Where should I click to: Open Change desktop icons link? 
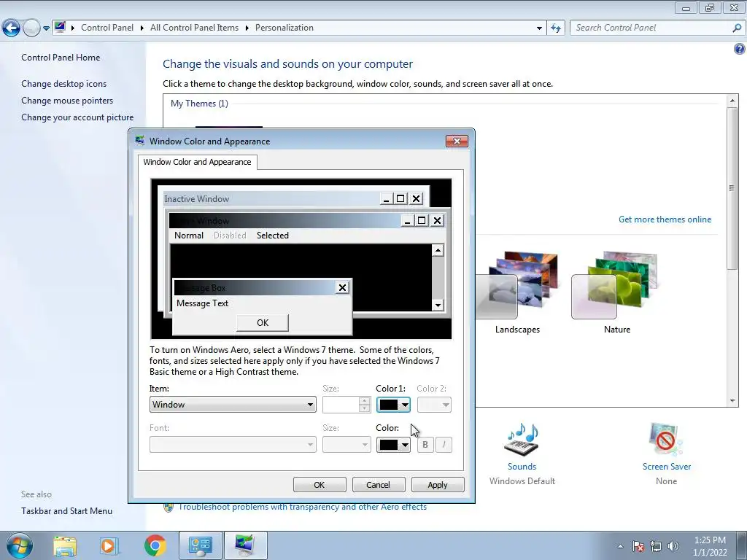tap(64, 84)
